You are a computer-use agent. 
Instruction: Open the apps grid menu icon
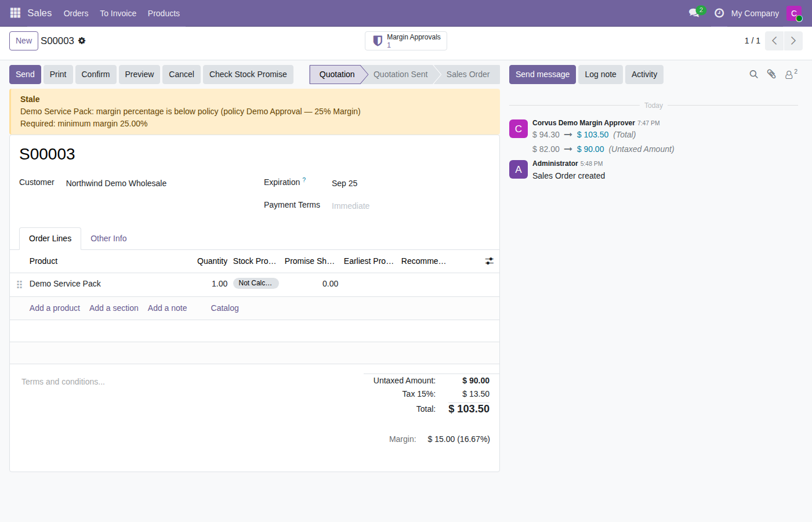pos(15,13)
